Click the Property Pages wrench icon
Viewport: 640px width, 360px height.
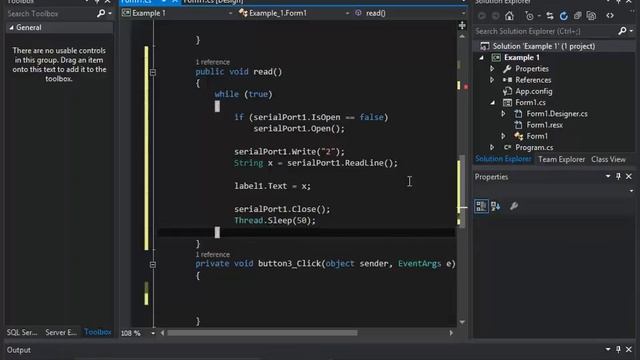coord(514,206)
